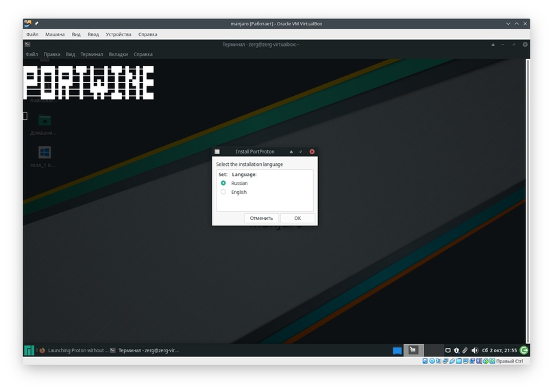Open the Manjaro application menu in the taskbar

point(29,350)
